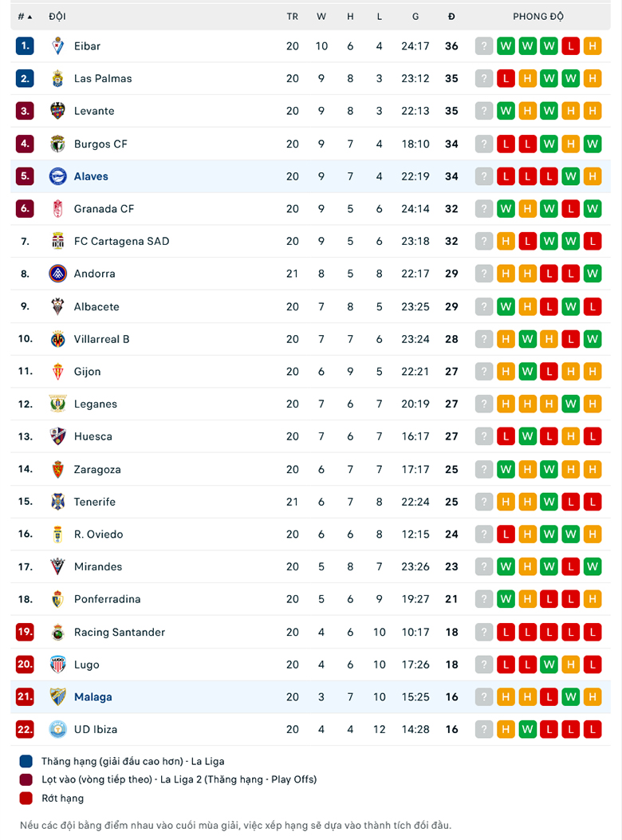Viewport: 622px width, 840px height.
Task: Click the Tenerife club badge
Action: pyautogui.click(x=58, y=502)
